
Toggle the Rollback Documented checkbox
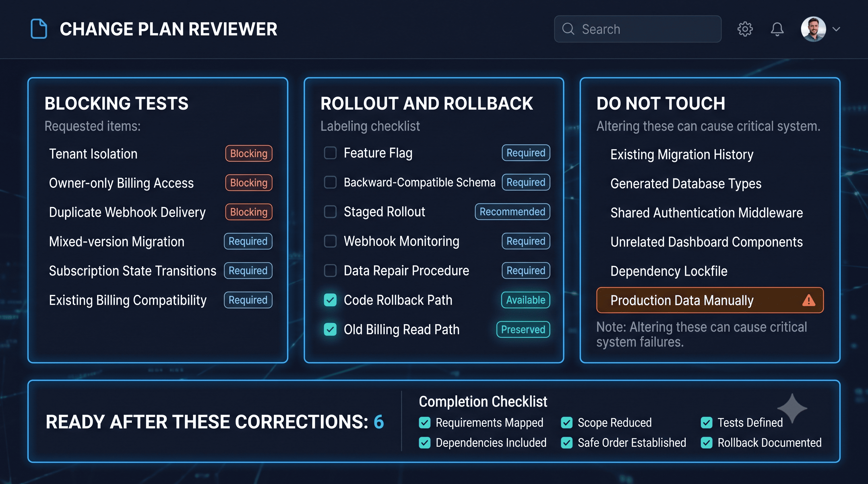coord(707,443)
